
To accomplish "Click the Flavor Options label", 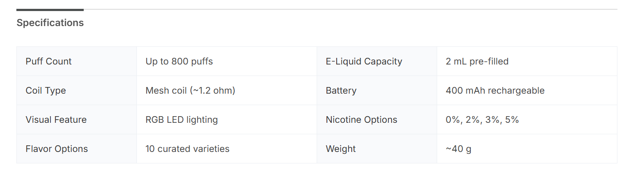I will point(57,149).
